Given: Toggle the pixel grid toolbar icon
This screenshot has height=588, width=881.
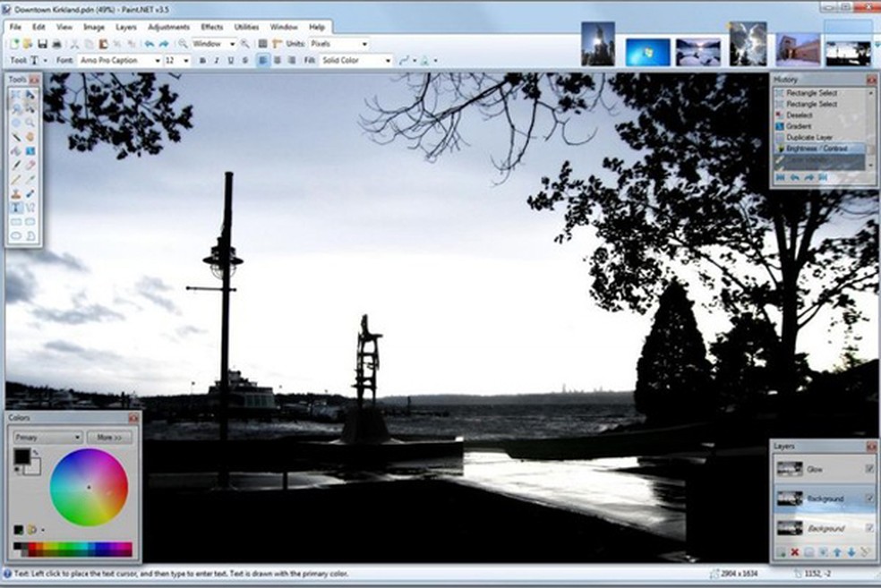Looking at the screenshot, I should (262, 44).
